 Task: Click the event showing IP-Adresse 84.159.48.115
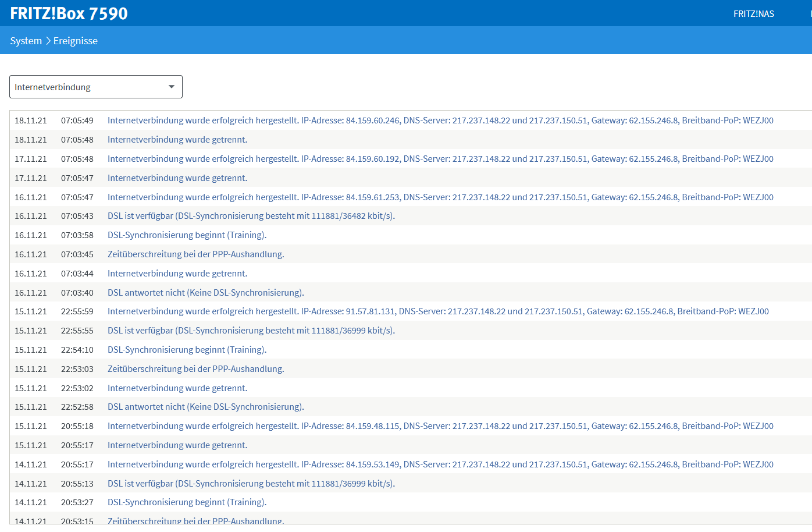coord(440,426)
